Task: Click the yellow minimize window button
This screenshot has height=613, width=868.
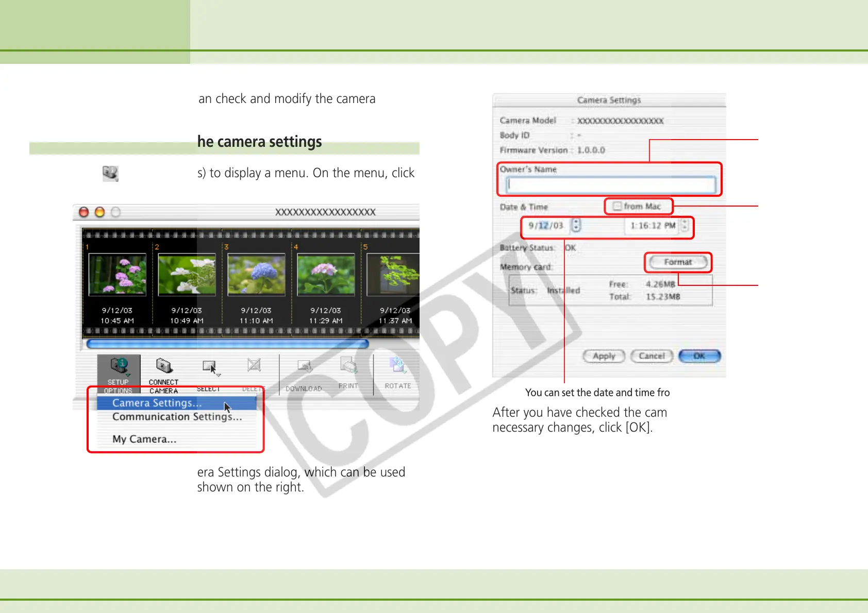Action: click(x=100, y=212)
